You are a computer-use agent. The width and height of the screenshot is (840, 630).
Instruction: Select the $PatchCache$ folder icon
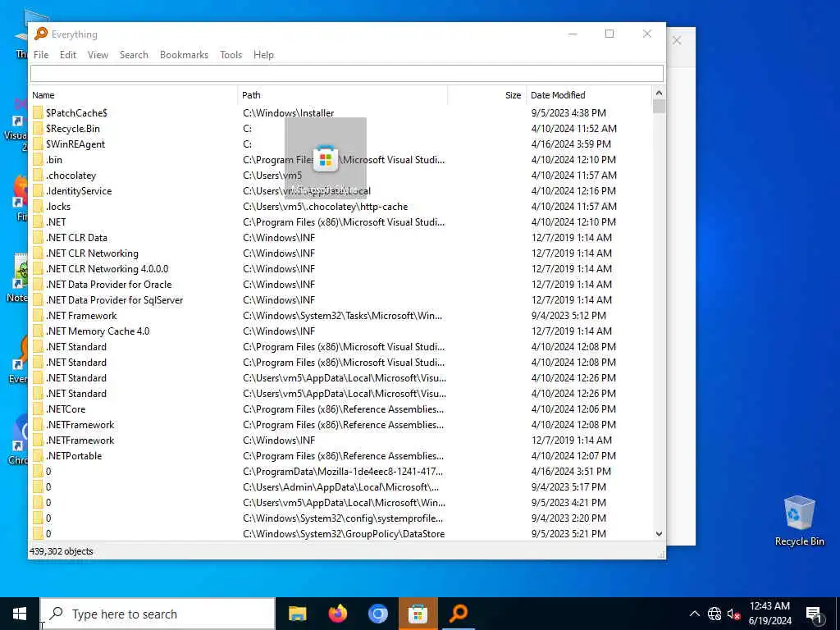coord(38,113)
